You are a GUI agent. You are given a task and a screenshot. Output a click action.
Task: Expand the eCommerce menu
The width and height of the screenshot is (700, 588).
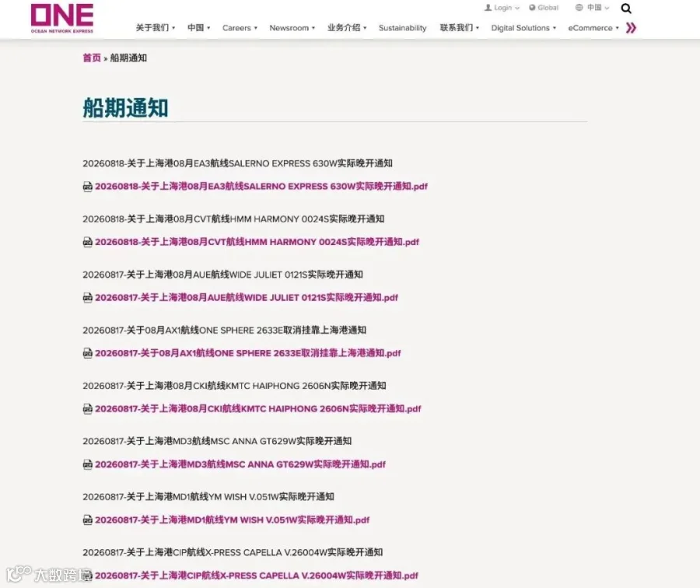click(593, 28)
